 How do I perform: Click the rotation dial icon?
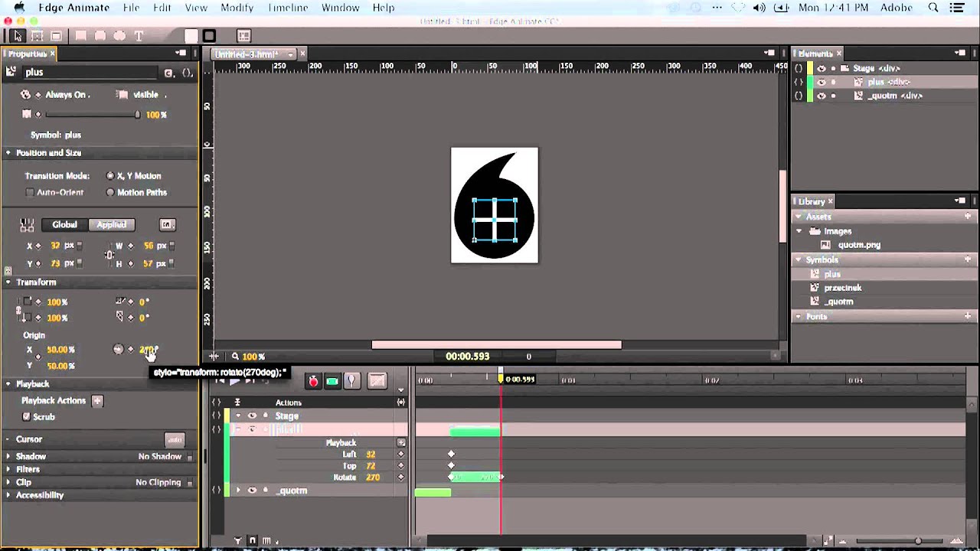(118, 349)
